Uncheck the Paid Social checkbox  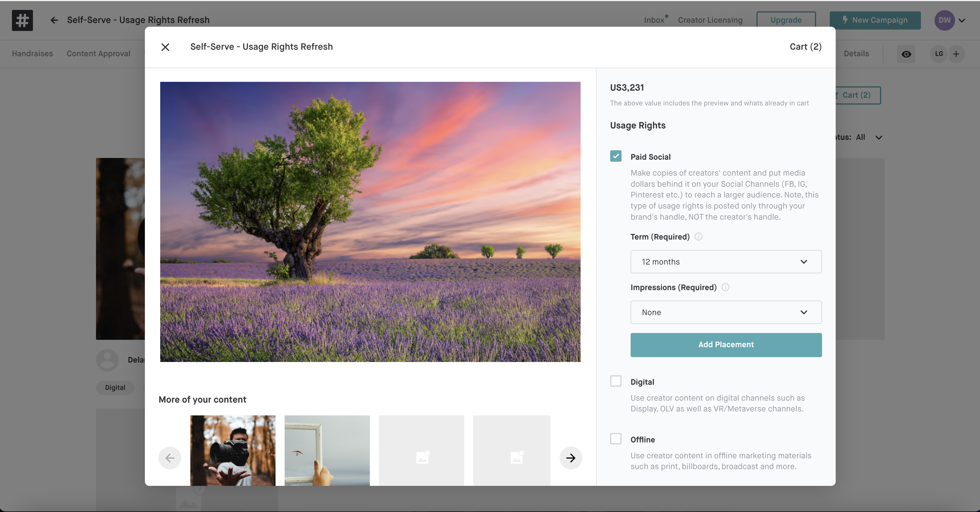[616, 156]
